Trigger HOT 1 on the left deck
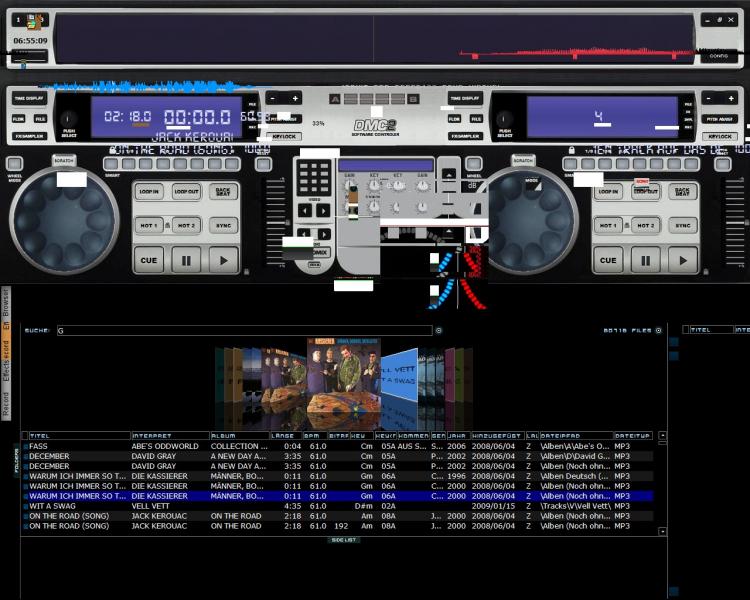750x600 pixels. tap(149, 225)
